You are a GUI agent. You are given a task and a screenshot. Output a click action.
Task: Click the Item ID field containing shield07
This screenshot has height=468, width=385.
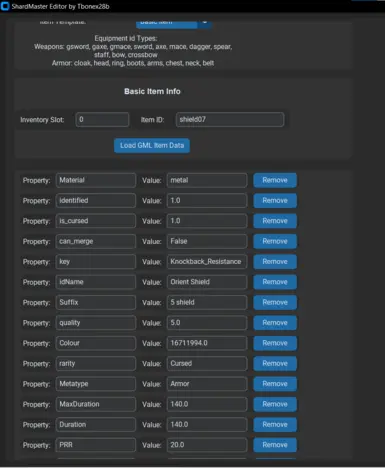[230, 119]
